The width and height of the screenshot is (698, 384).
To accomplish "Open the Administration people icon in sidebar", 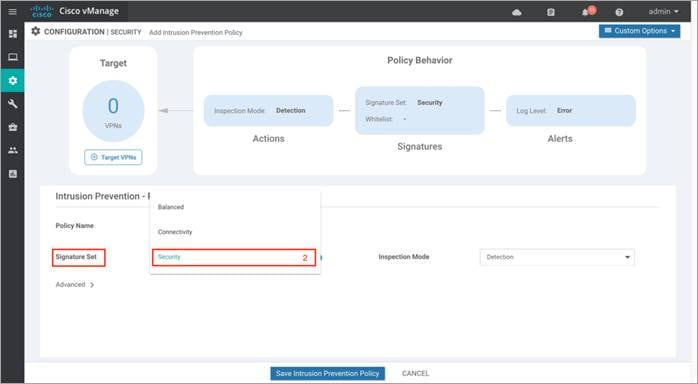I will click(x=12, y=150).
